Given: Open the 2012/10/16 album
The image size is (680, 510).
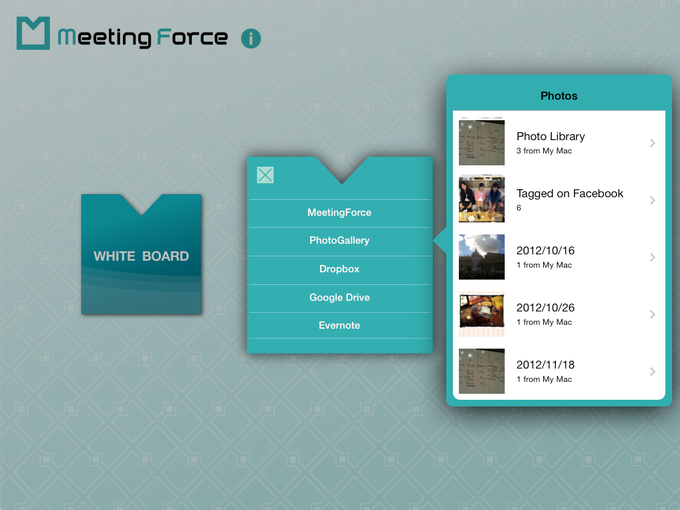Looking at the screenshot, I should click(x=559, y=257).
